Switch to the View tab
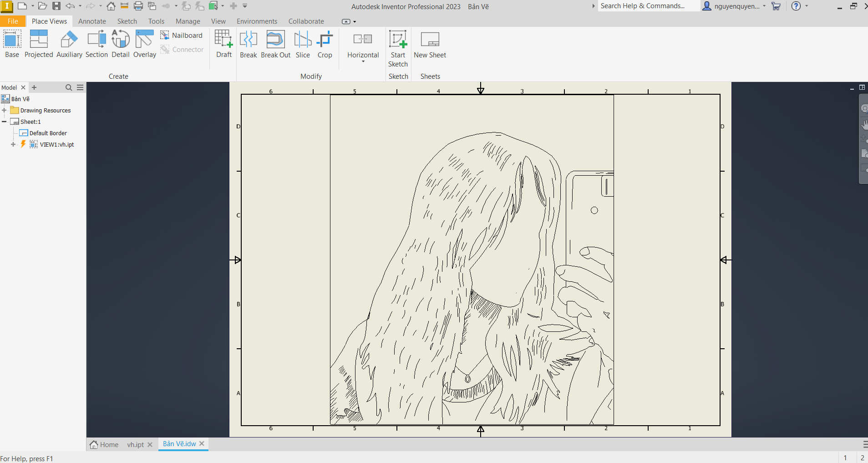 coord(218,21)
